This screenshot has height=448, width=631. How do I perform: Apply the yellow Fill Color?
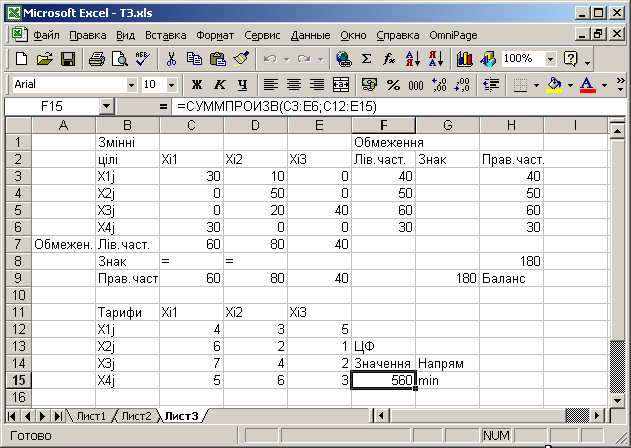pyautogui.click(x=554, y=85)
